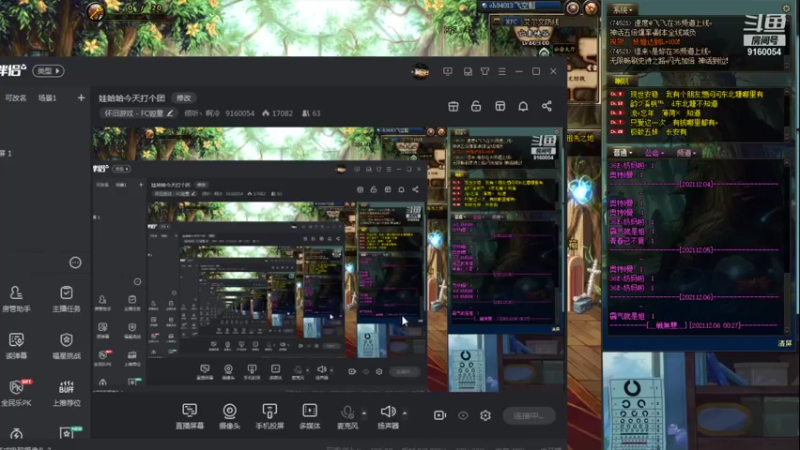Open game chat settings gear

[x=786, y=8]
